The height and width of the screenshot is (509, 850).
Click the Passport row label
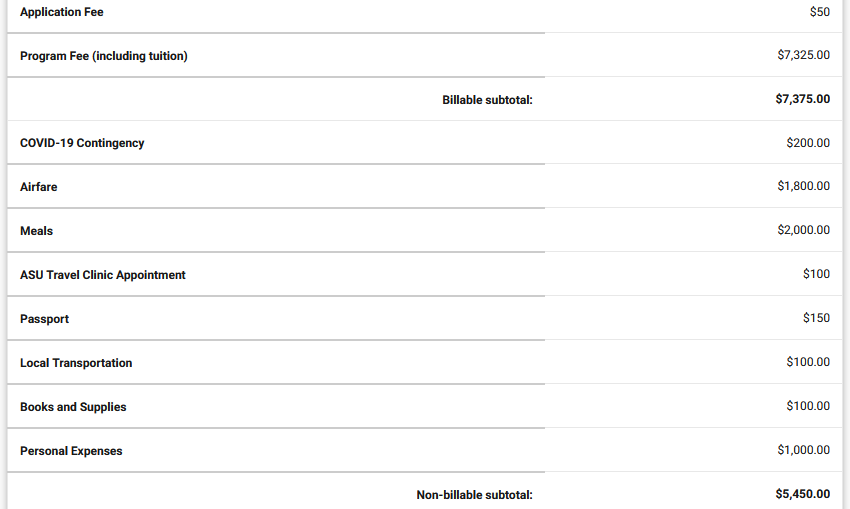pyautogui.click(x=44, y=319)
